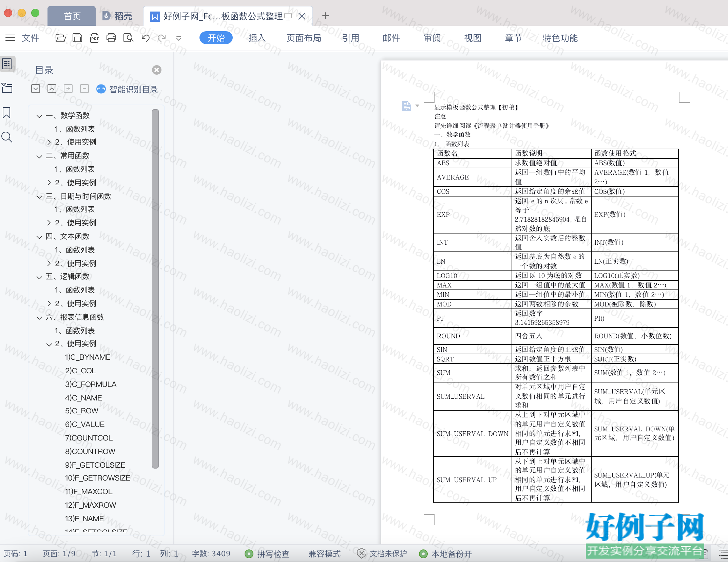
Task: Select the outline panel icon in sidebar
Action: tap(7, 64)
